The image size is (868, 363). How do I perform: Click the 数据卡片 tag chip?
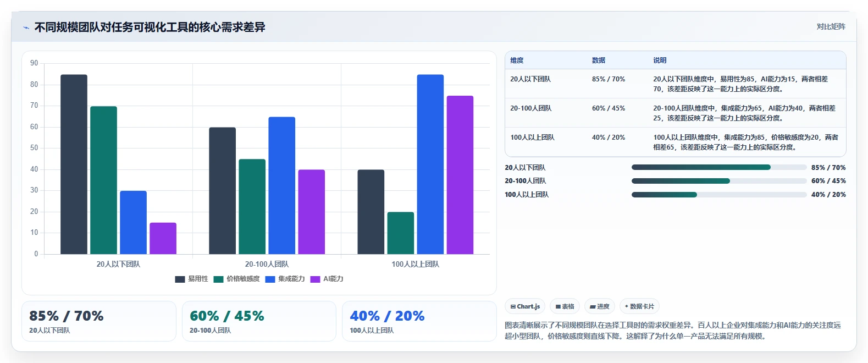639,306
